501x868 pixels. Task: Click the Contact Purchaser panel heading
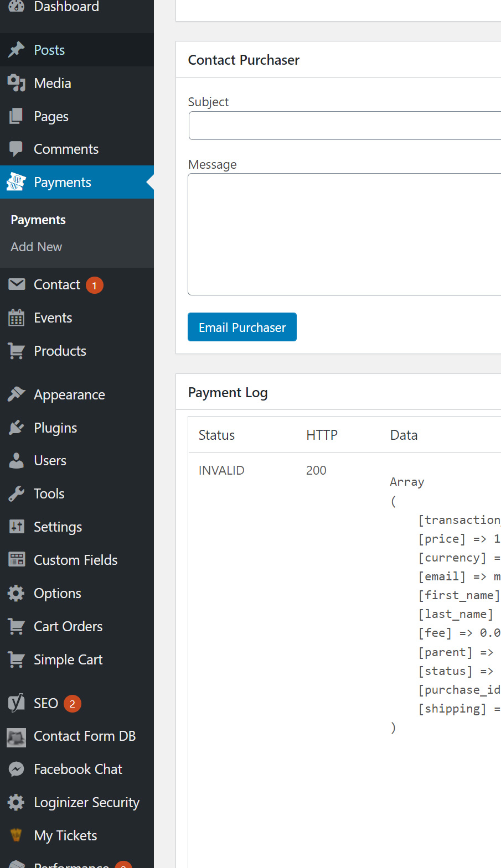[x=244, y=60]
